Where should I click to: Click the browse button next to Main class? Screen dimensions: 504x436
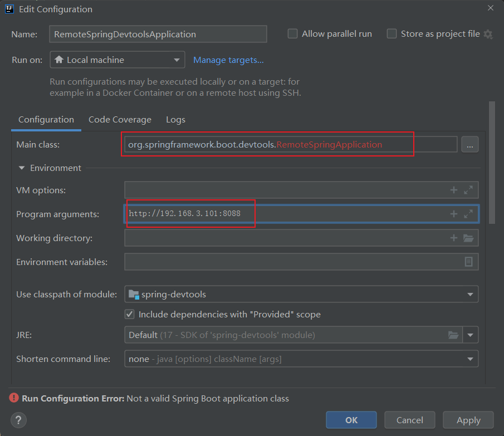click(469, 145)
